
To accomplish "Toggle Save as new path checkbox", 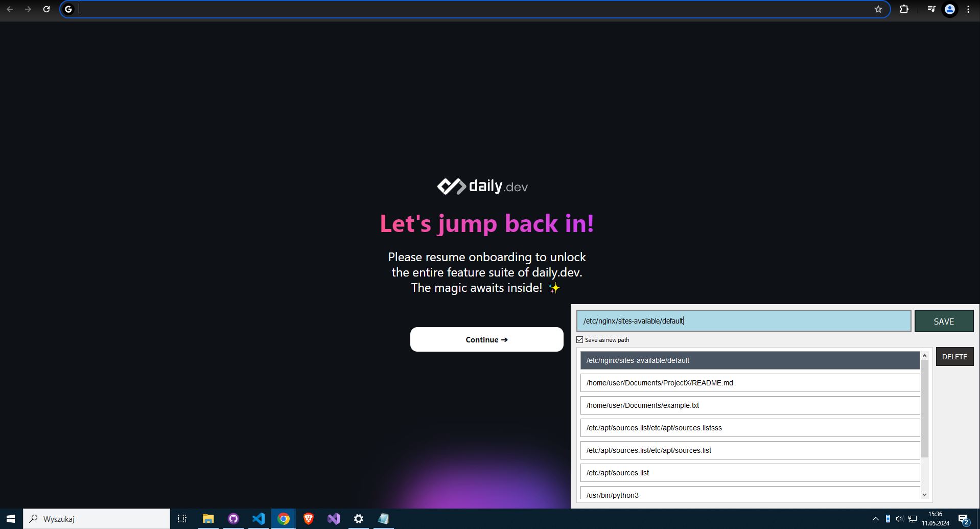I will tap(580, 340).
